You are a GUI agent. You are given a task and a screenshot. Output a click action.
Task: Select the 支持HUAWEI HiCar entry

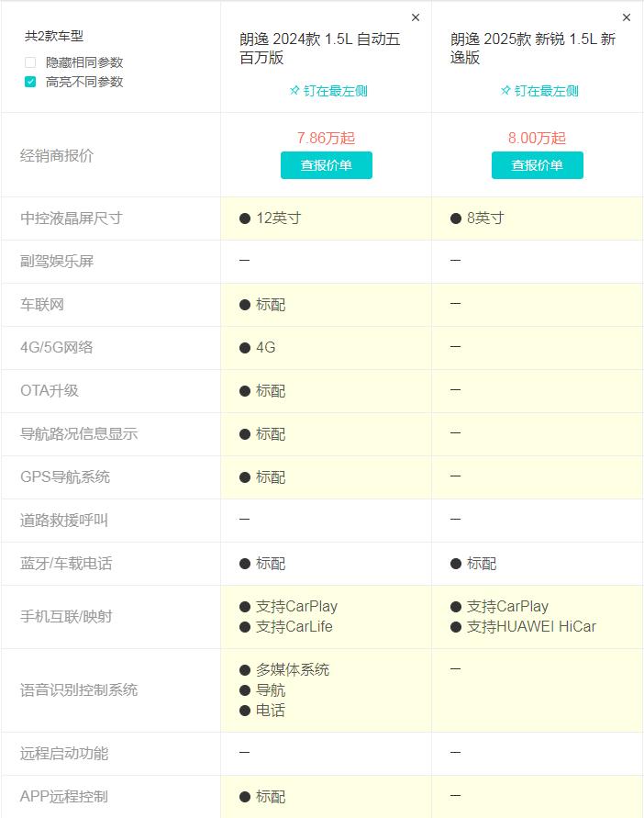pyautogui.click(x=530, y=627)
